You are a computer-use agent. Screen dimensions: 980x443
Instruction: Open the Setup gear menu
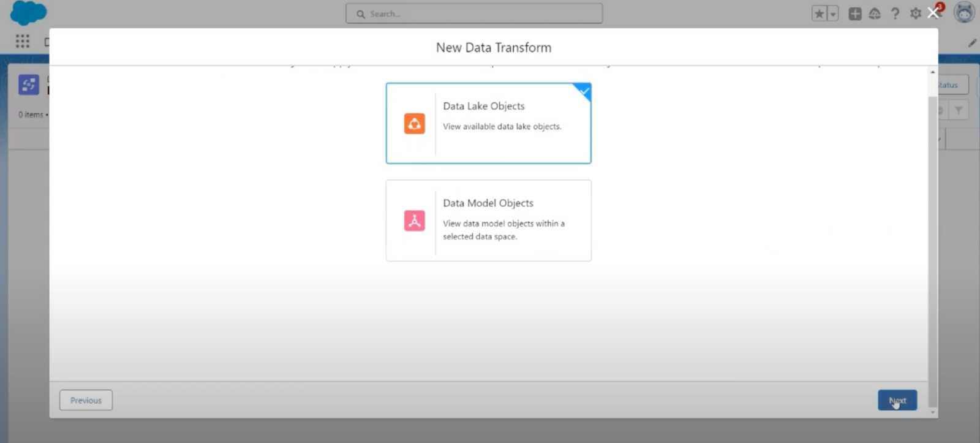point(915,13)
